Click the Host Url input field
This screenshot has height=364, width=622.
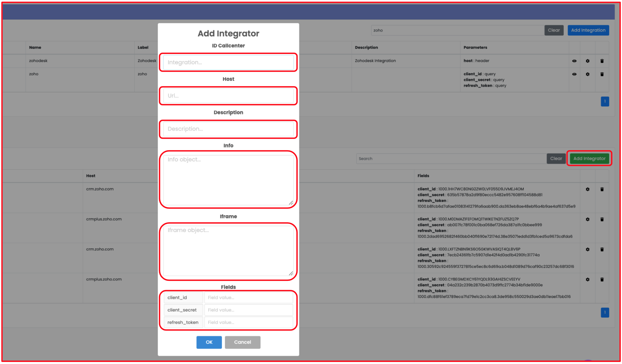coord(228,96)
